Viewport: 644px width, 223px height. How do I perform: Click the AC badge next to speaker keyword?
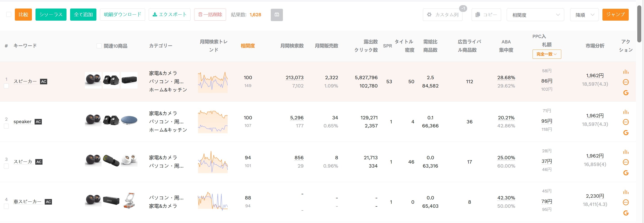click(x=38, y=122)
